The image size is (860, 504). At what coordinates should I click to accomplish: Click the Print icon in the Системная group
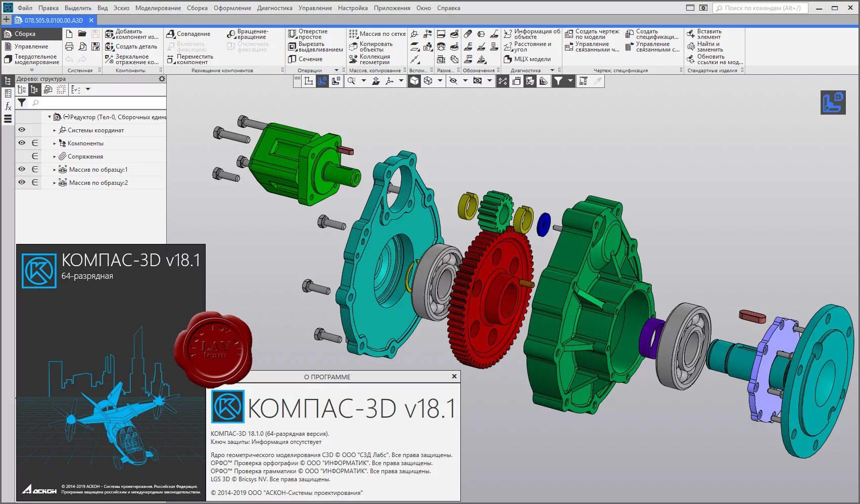[69, 46]
